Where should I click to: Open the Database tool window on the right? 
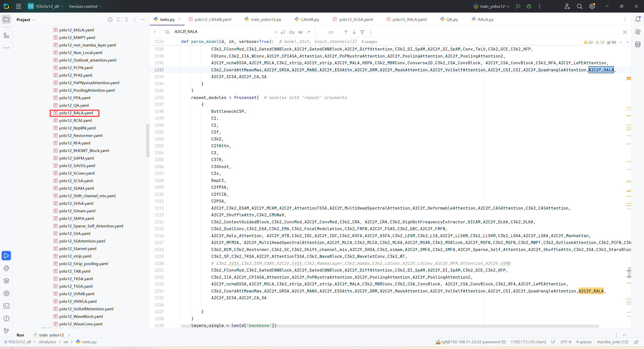(x=638, y=44)
